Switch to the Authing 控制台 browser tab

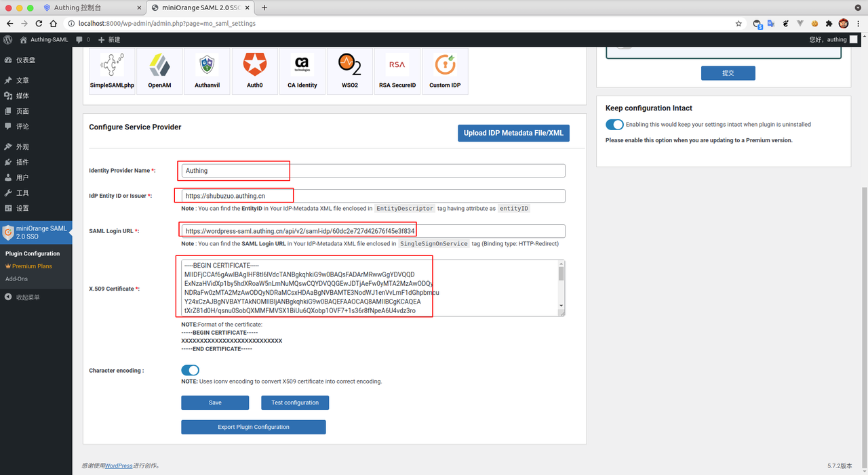click(94, 7)
